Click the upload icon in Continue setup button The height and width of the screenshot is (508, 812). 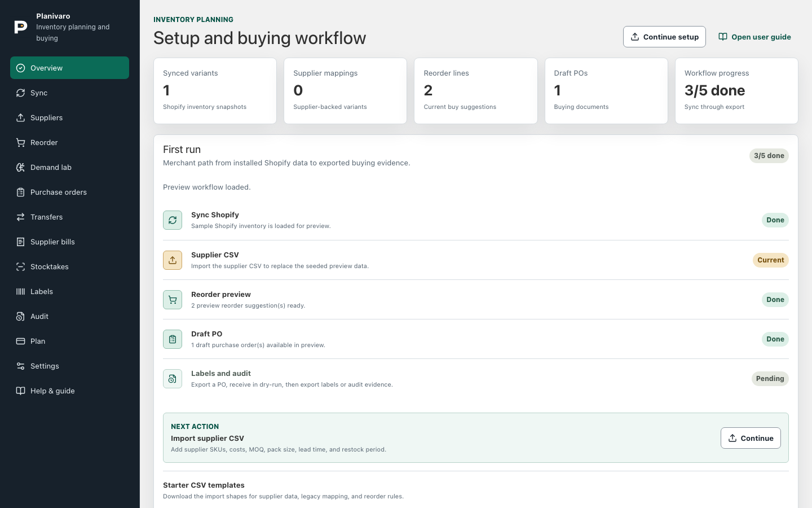point(635,37)
